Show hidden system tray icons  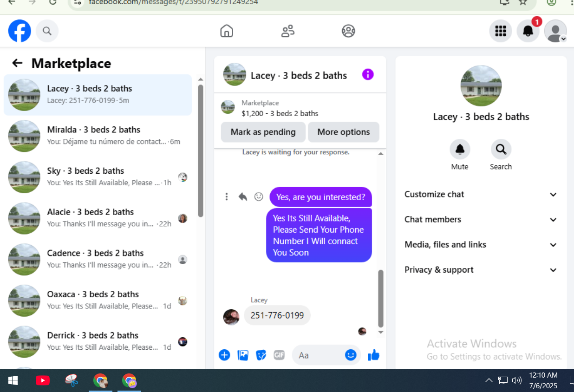pos(489,381)
